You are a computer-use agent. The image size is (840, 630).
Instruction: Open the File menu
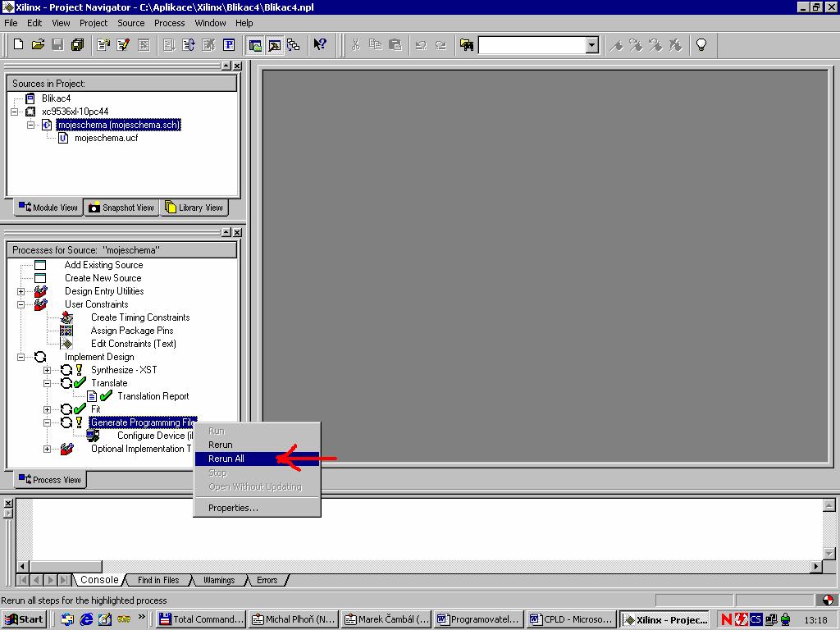(11, 23)
